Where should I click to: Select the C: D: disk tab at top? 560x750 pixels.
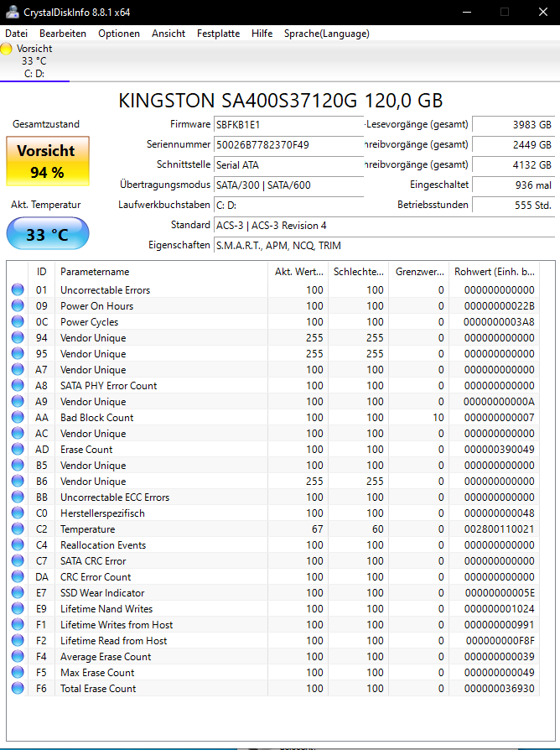click(34, 61)
